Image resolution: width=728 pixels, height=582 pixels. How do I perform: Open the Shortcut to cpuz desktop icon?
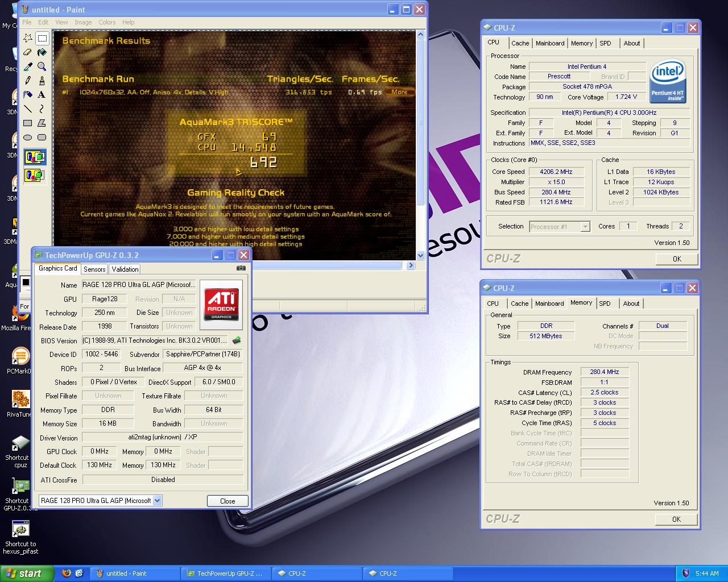[19, 451]
